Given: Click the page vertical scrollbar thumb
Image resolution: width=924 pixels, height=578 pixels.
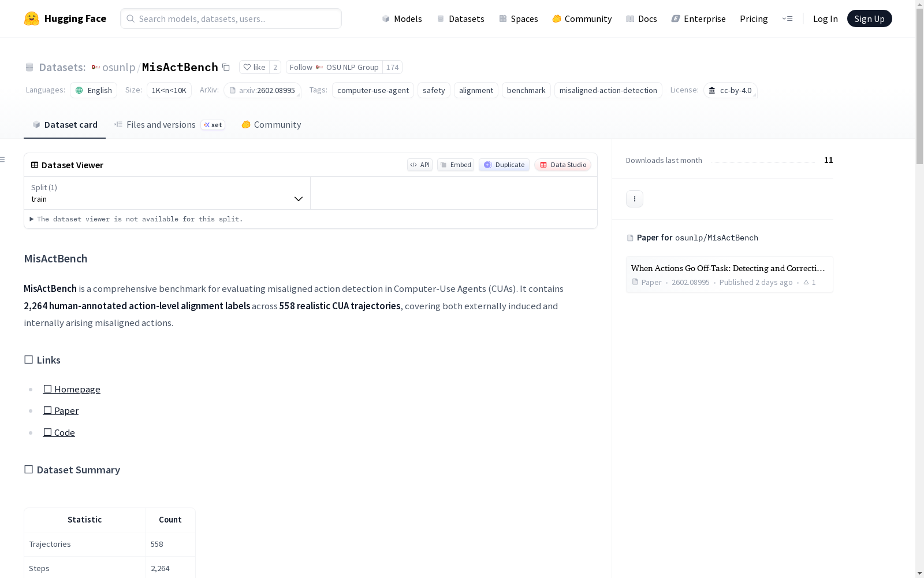Looking at the screenshot, I should point(919,87).
